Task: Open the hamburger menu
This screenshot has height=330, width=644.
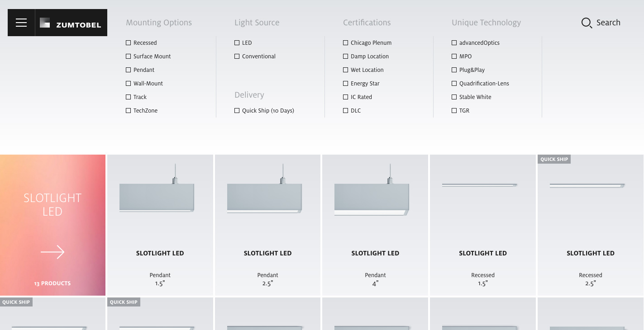Action: click(21, 23)
